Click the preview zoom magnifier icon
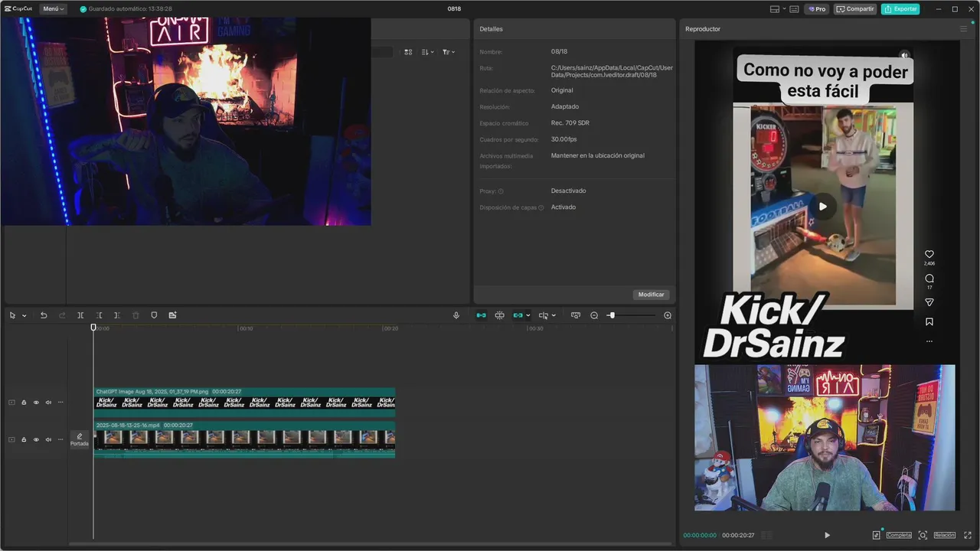 [x=923, y=535]
